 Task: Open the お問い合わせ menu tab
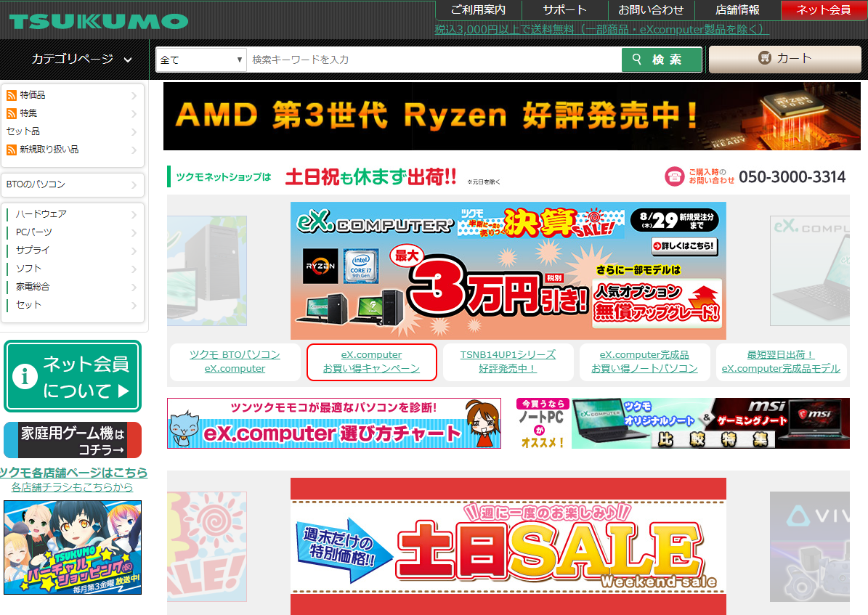coord(650,10)
